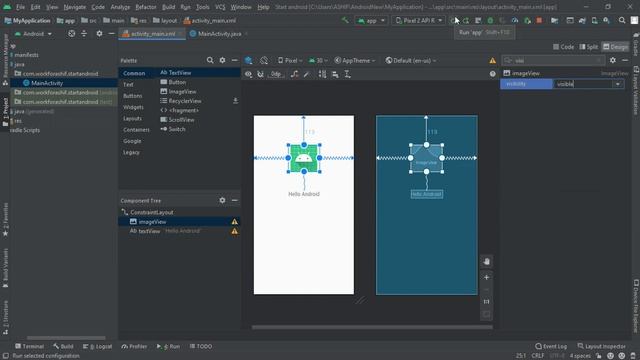This screenshot has width=640, height=360.
Task: Open the app run configuration dropdown
Action: coord(371,20)
